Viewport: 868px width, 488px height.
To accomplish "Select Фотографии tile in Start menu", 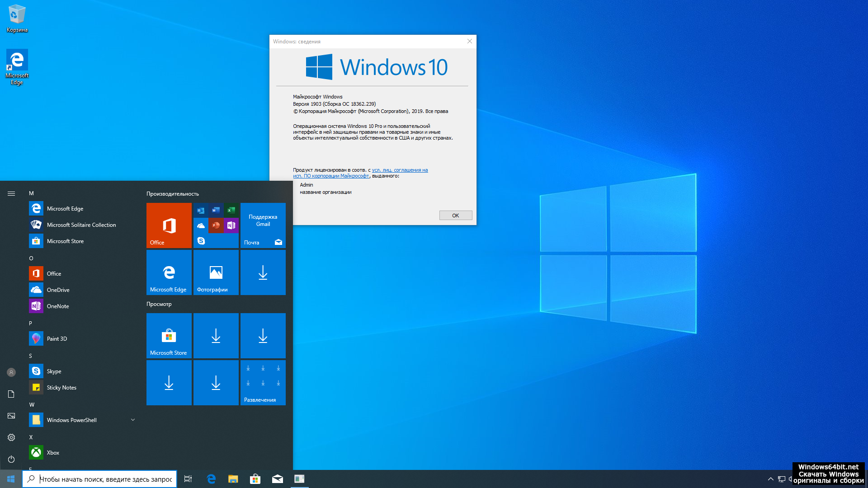I will pyautogui.click(x=216, y=273).
